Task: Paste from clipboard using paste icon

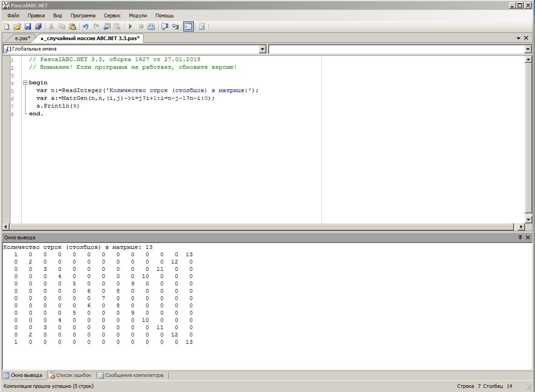Action: [73, 26]
